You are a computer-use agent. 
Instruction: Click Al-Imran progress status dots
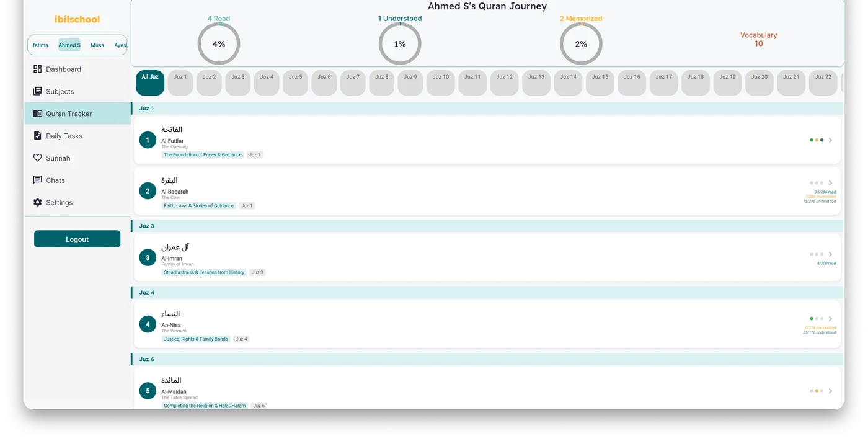coord(817,254)
